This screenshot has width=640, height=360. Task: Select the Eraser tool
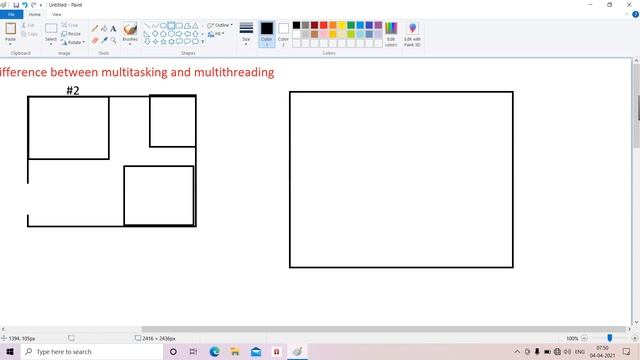pos(95,40)
